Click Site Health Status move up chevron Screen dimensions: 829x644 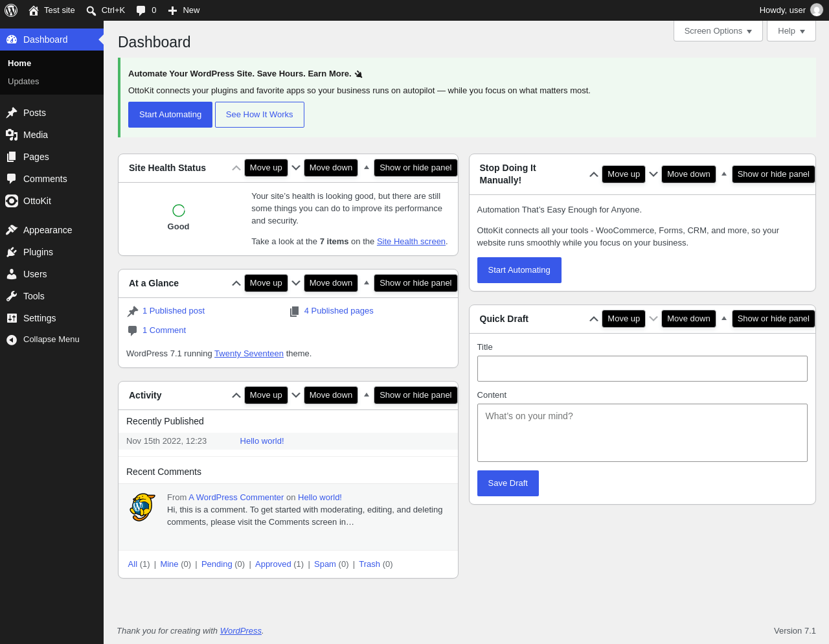tap(236, 168)
